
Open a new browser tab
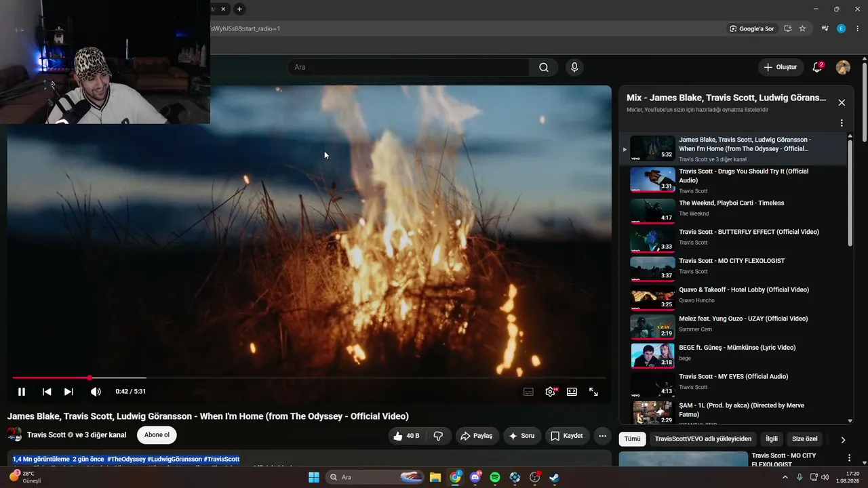coord(239,9)
